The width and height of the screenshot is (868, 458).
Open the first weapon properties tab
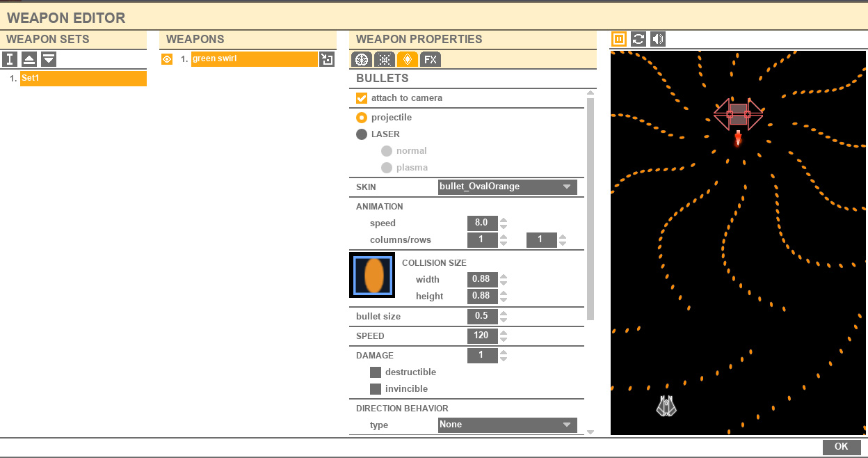361,60
